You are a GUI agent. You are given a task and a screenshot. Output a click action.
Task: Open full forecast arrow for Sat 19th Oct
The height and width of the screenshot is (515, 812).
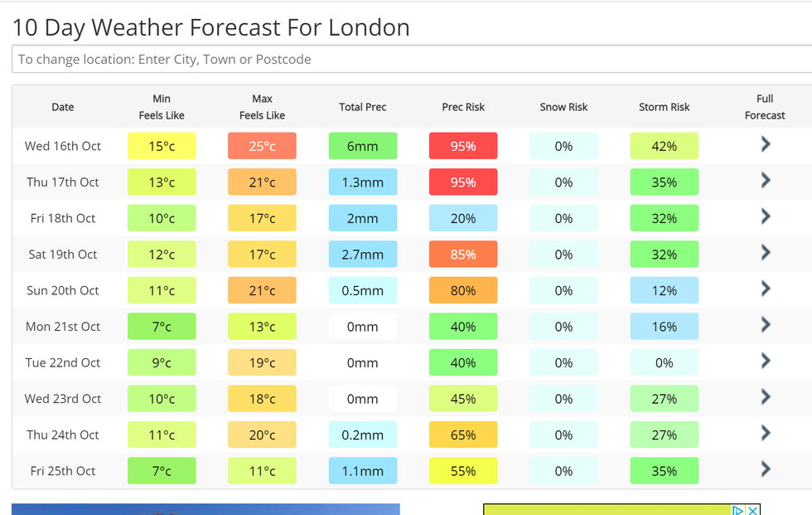click(765, 253)
